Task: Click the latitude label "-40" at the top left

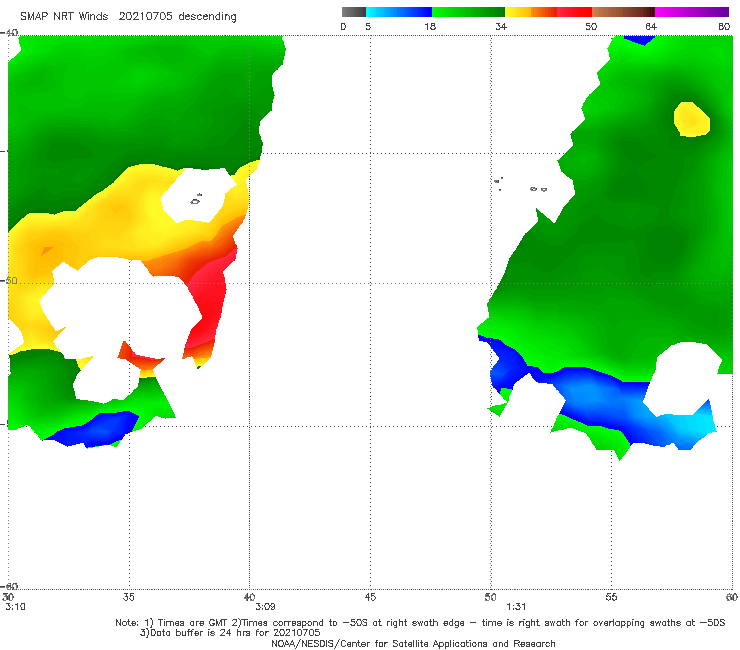Action: coord(9,33)
